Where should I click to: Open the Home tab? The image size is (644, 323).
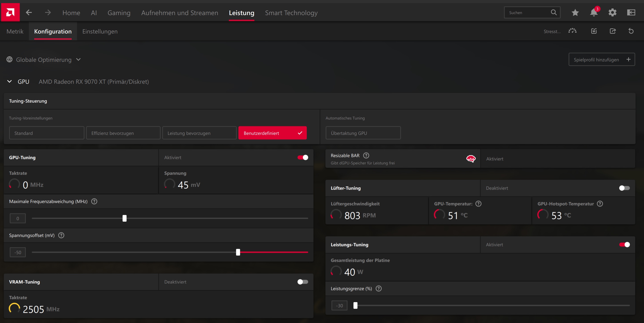(71, 13)
